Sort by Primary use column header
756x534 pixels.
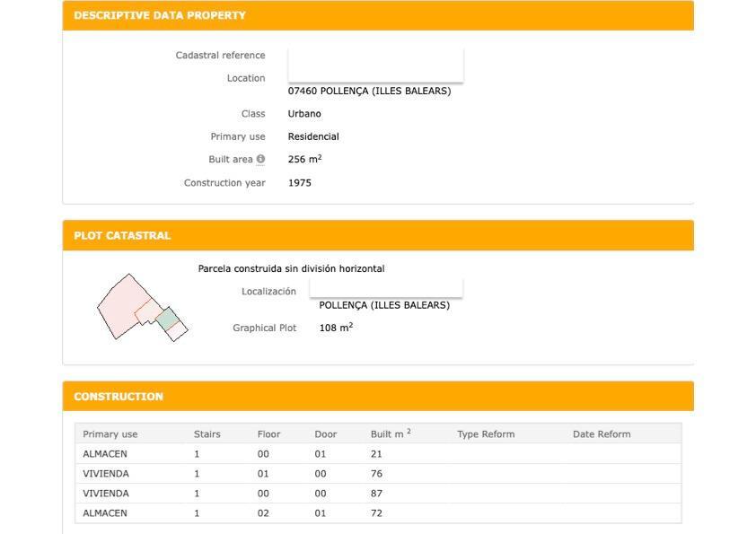110,434
